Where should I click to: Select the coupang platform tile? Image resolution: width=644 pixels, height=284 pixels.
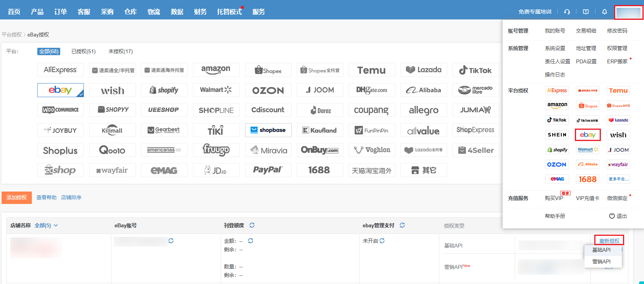point(372,110)
